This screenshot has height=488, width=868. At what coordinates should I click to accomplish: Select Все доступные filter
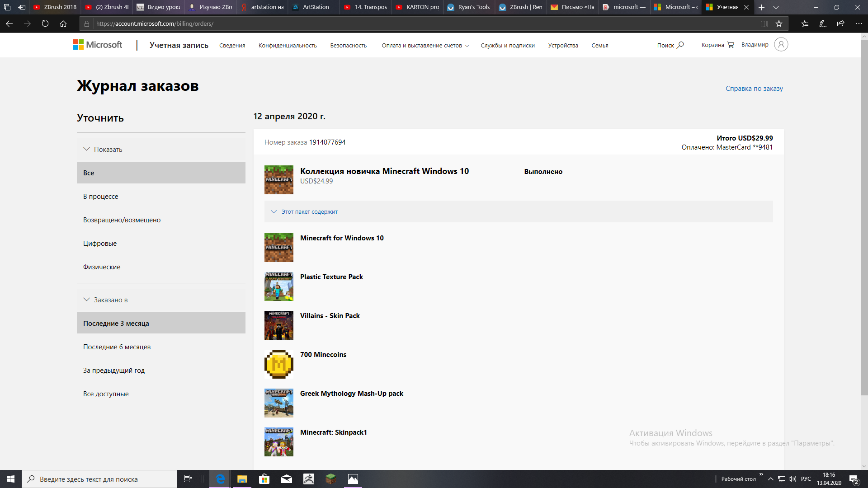tap(161, 394)
